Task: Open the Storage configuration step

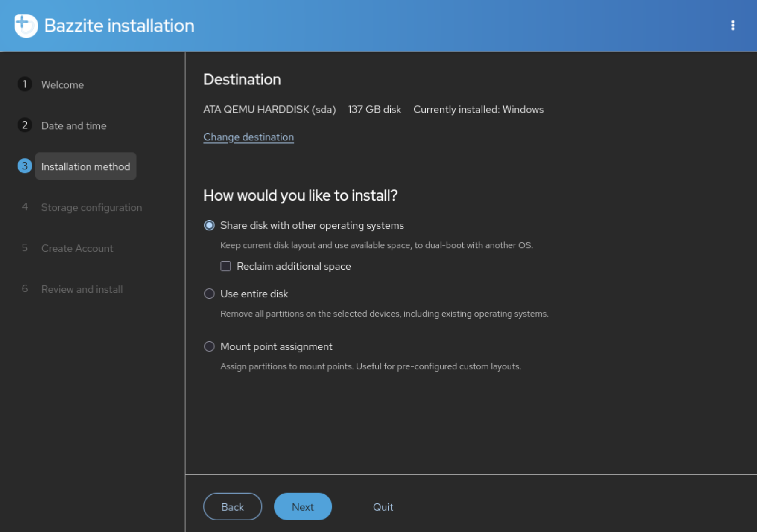Action: (91, 208)
